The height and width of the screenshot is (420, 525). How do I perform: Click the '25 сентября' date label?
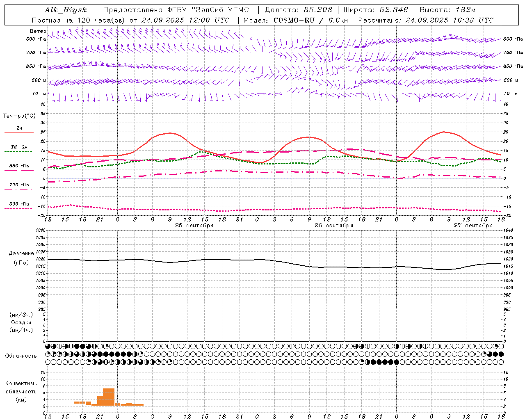(194, 226)
